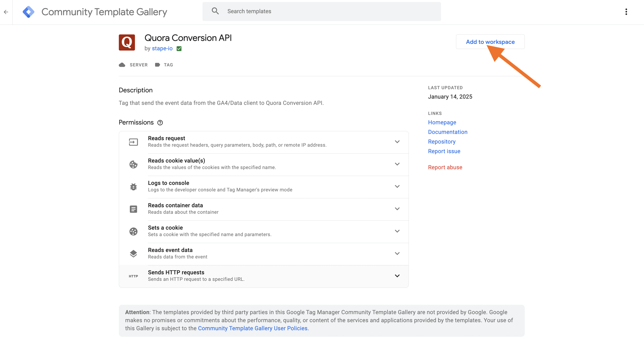Focus the Search templates field

(322, 11)
